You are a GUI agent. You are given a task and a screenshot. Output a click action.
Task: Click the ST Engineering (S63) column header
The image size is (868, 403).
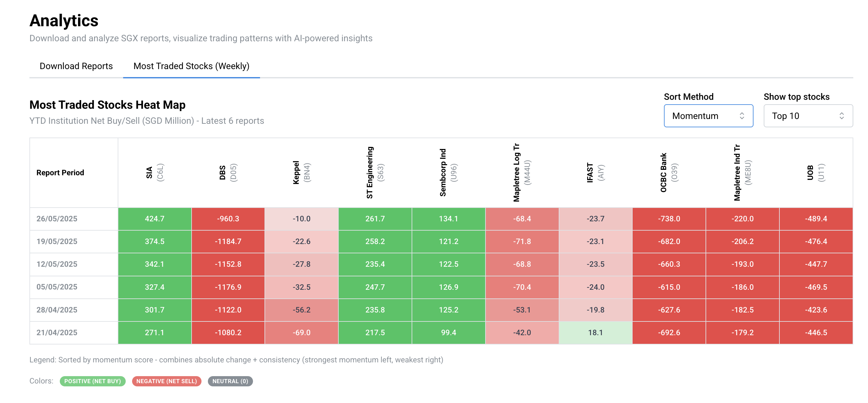click(375, 172)
